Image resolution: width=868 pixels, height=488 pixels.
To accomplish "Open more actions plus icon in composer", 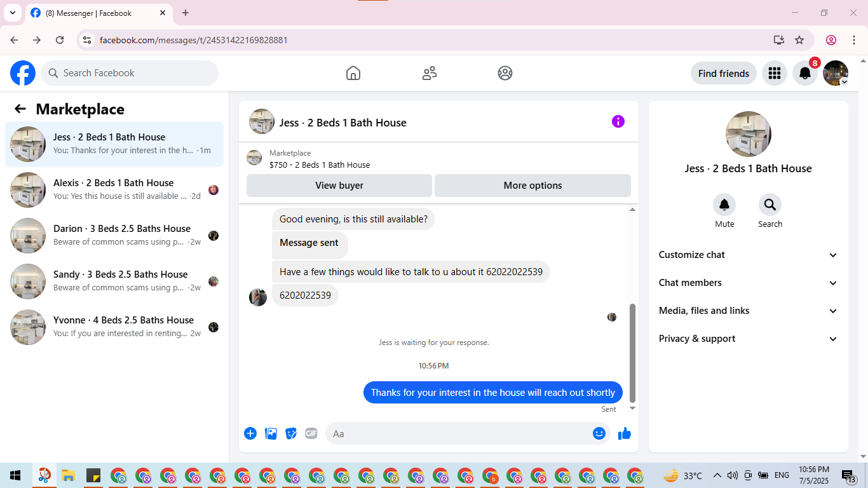I will [x=250, y=433].
